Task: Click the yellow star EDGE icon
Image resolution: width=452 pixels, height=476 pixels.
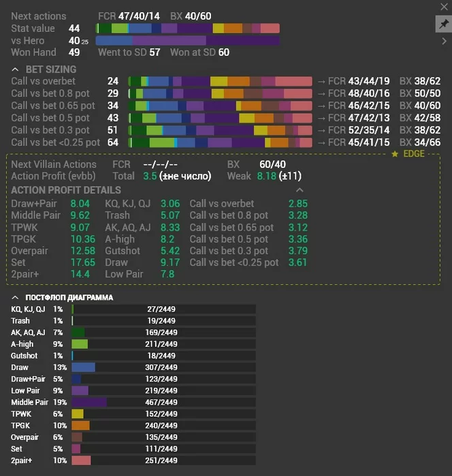Action: (395, 154)
